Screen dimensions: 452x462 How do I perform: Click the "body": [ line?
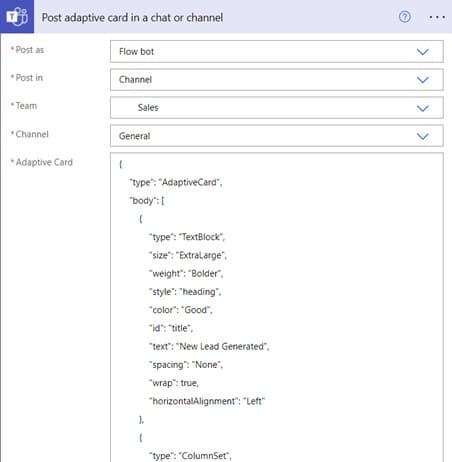coord(147,201)
